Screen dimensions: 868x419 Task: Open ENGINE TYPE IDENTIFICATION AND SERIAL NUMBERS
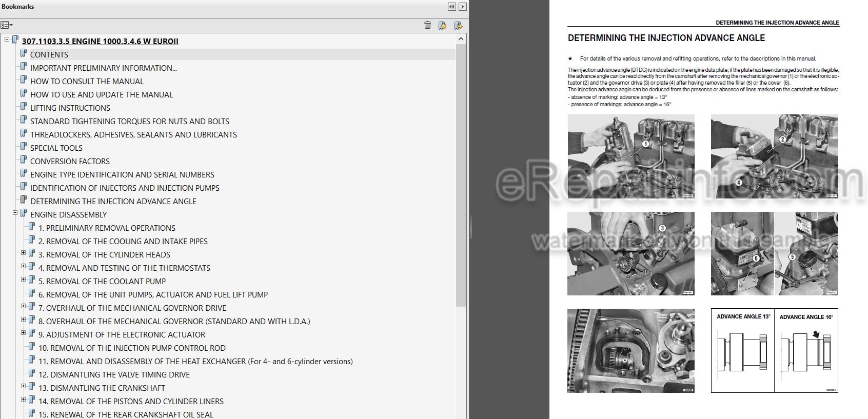click(x=122, y=175)
